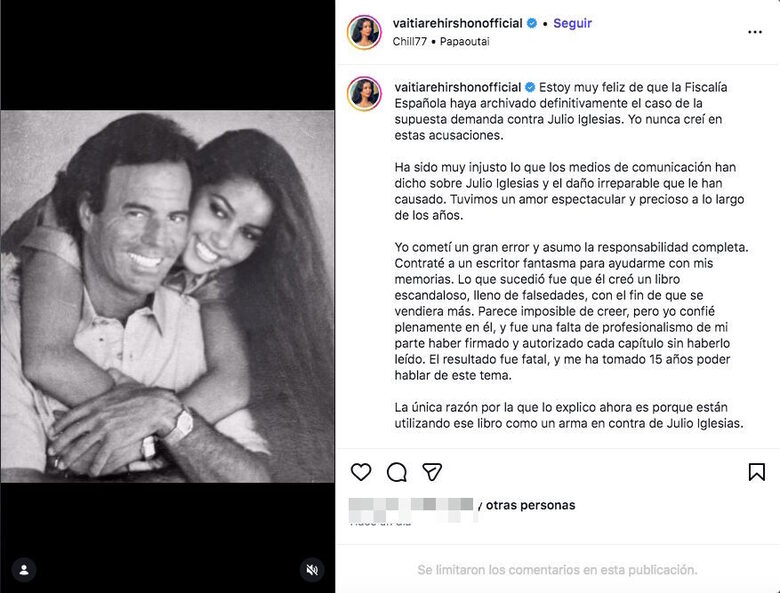Viewport: 780px width, 593px height.
Task: Click the black-and-white couple photo
Action: [167, 296]
